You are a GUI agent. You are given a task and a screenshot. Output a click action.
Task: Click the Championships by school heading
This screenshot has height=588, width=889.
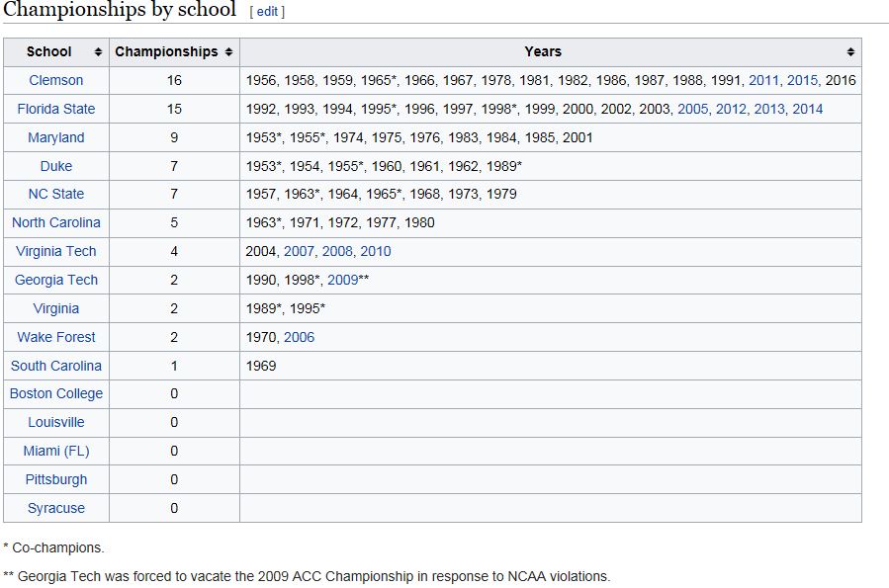click(x=120, y=10)
